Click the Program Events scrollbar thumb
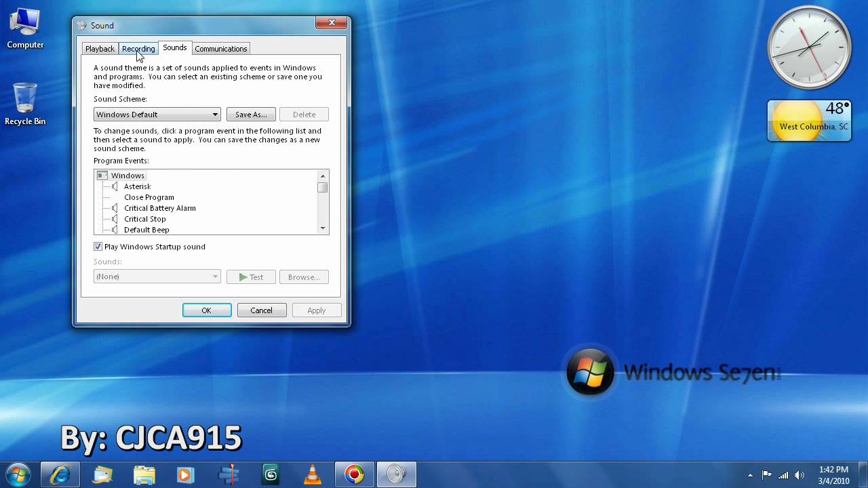 coord(323,188)
